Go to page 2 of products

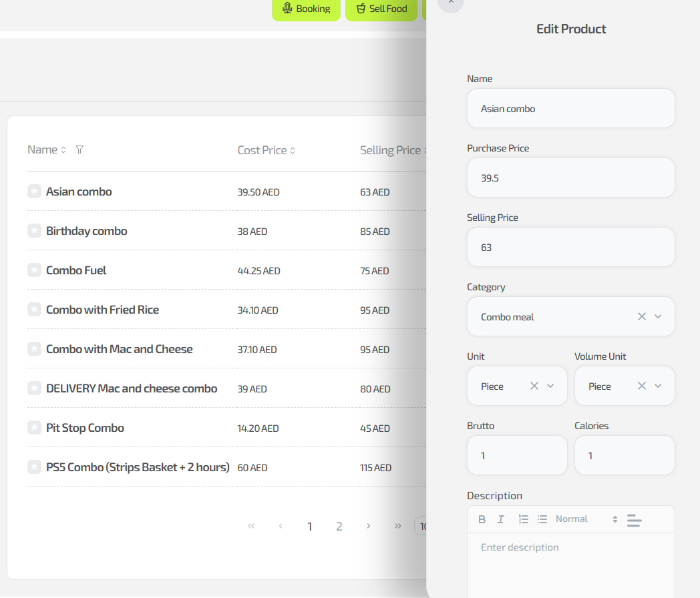339,527
